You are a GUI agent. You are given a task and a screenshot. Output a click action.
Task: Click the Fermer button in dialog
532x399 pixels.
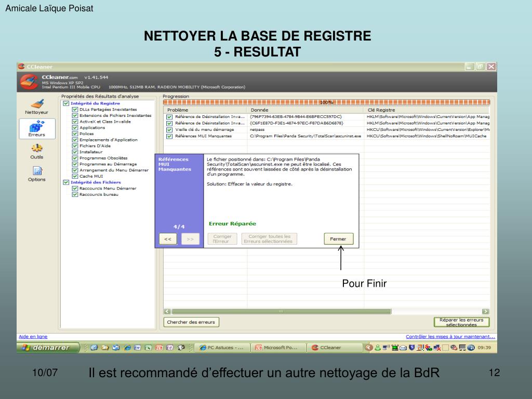tap(338, 239)
